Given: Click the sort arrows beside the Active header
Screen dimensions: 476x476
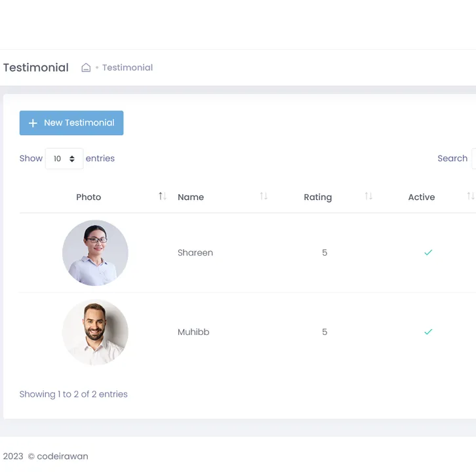Looking at the screenshot, I should 470,197.
